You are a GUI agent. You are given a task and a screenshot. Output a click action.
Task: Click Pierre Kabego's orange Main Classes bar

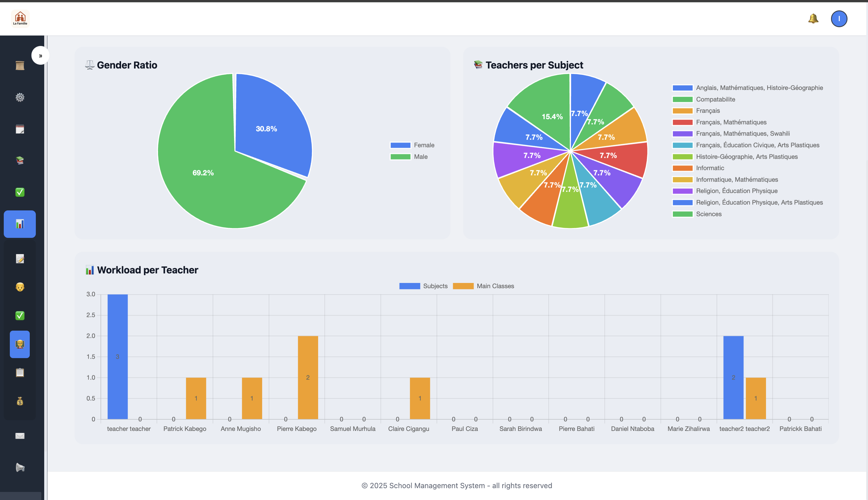click(308, 377)
